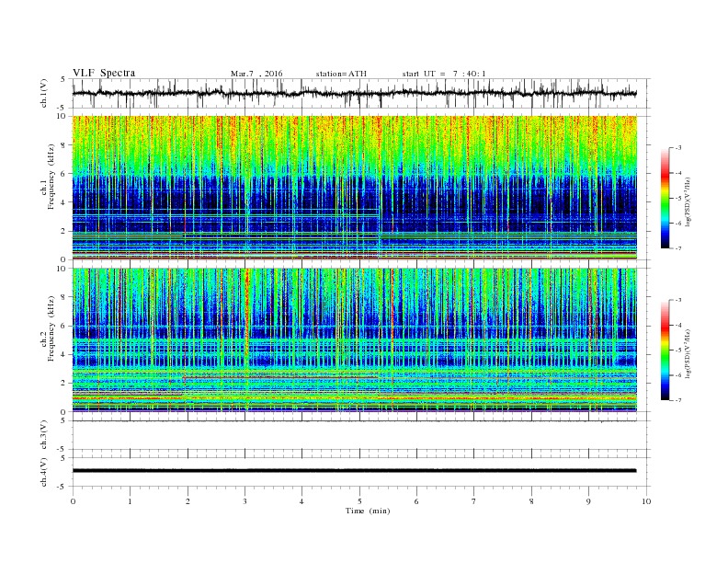Click the "5" voltage tick of ch.1 waveform
Image resolution: width=728 pixels, height=563 pixels.
click(x=64, y=79)
